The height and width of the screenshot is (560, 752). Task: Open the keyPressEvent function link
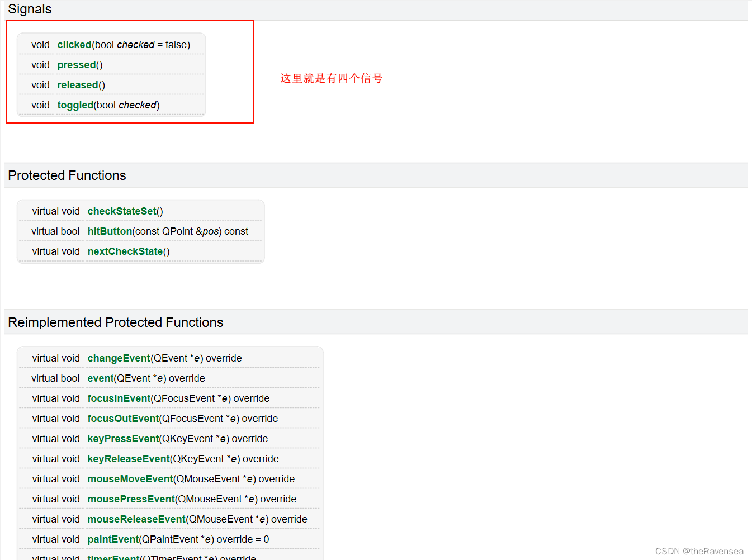(x=124, y=439)
